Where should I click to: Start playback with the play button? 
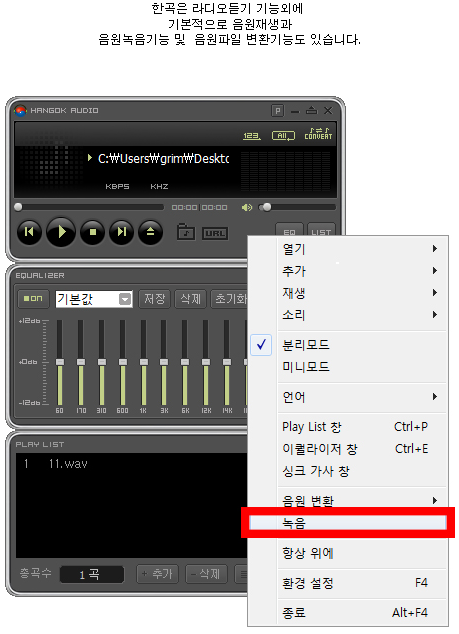point(61,232)
